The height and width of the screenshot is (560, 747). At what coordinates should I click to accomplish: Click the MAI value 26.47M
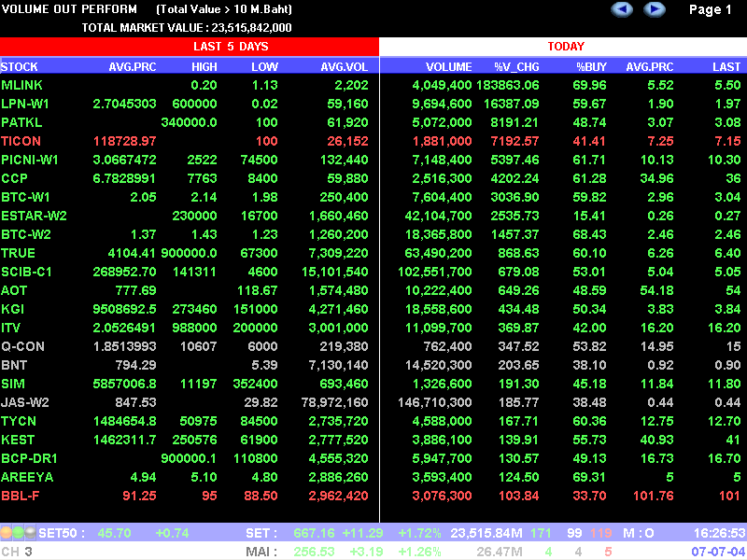(500, 552)
